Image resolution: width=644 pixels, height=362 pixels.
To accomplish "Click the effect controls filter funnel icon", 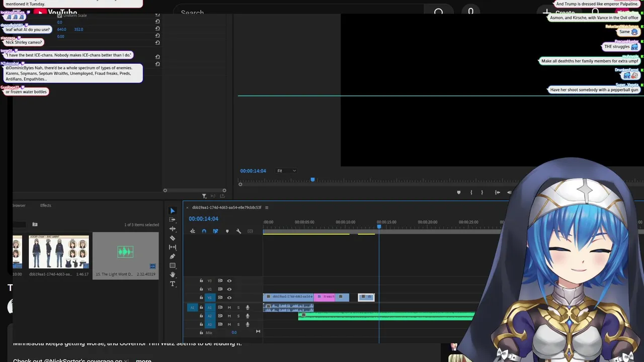I will 204,196.
